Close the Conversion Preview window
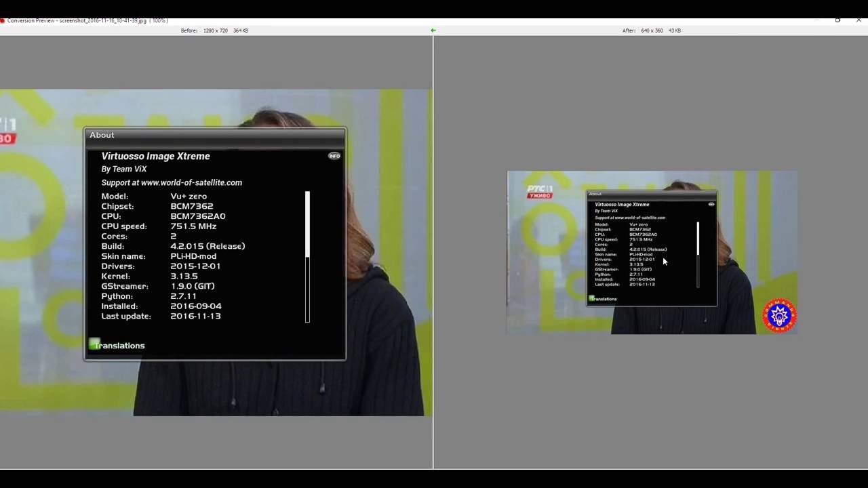Viewport: 868px width, 488px height. tap(859, 20)
